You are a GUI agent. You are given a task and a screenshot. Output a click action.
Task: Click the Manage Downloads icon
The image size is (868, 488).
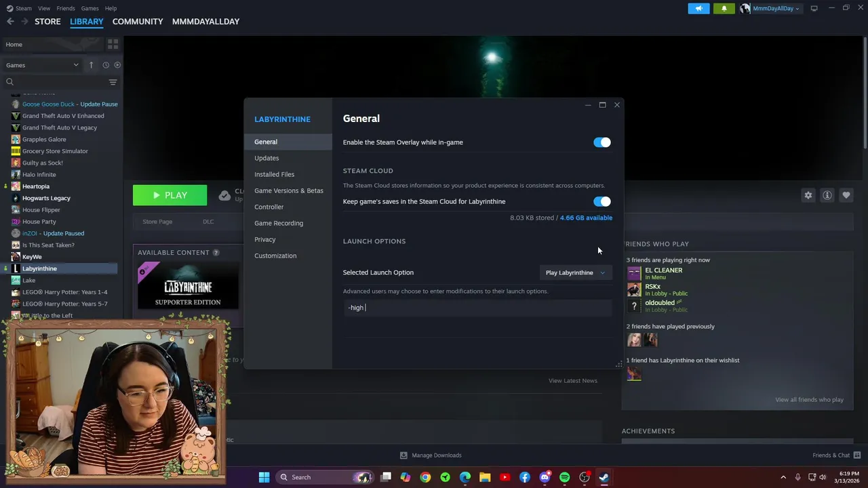point(403,455)
